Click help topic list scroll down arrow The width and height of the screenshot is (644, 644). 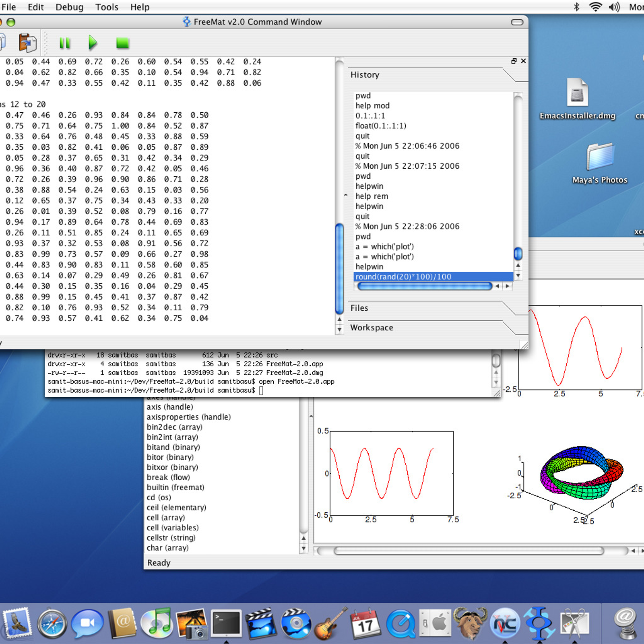click(303, 548)
